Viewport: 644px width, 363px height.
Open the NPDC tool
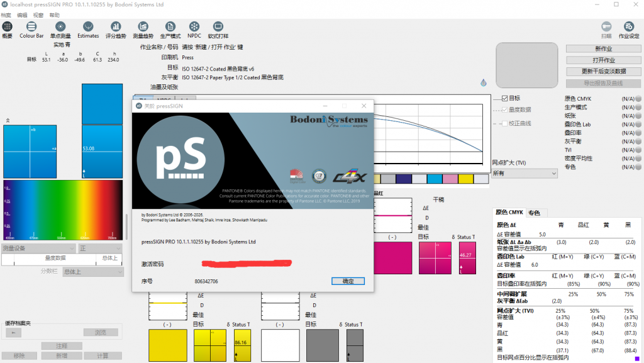coord(194,27)
